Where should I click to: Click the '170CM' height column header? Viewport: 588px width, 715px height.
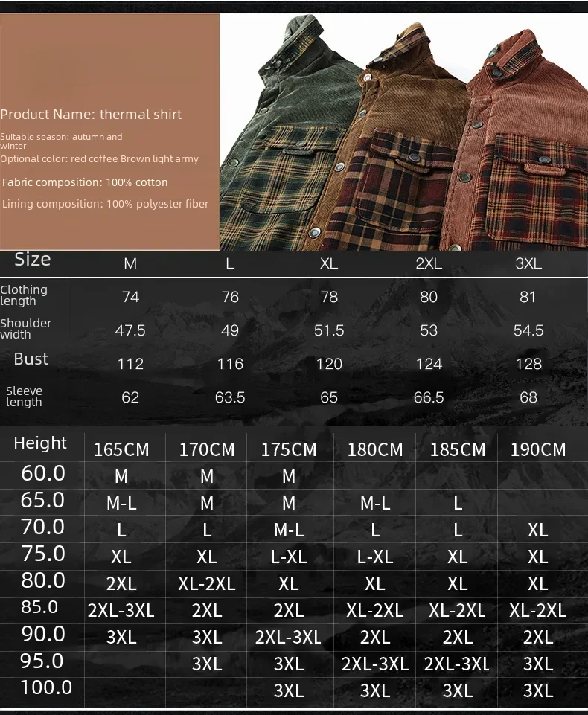pyautogui.click(x=207, y=449)
